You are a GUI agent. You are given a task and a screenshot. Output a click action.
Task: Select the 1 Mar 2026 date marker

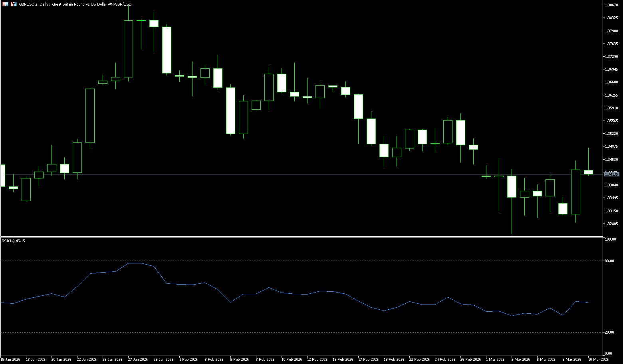point(495,359)
